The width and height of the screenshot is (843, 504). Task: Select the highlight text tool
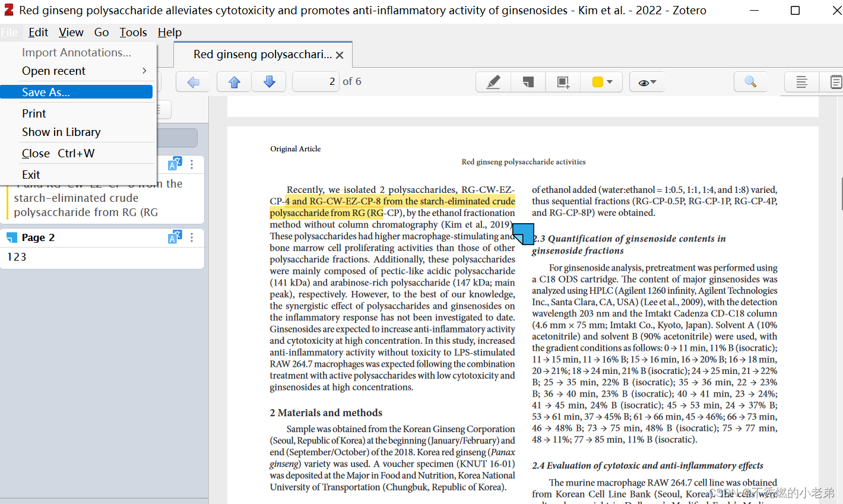493,82
